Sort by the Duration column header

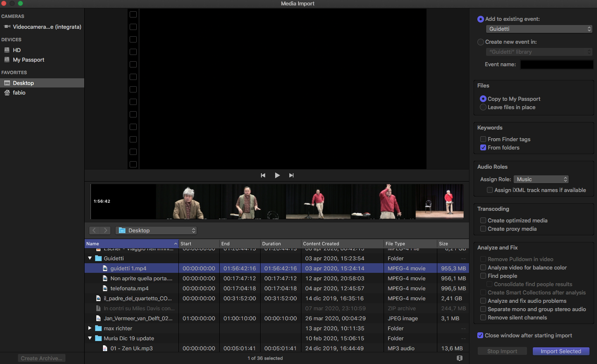click(281, 244)
